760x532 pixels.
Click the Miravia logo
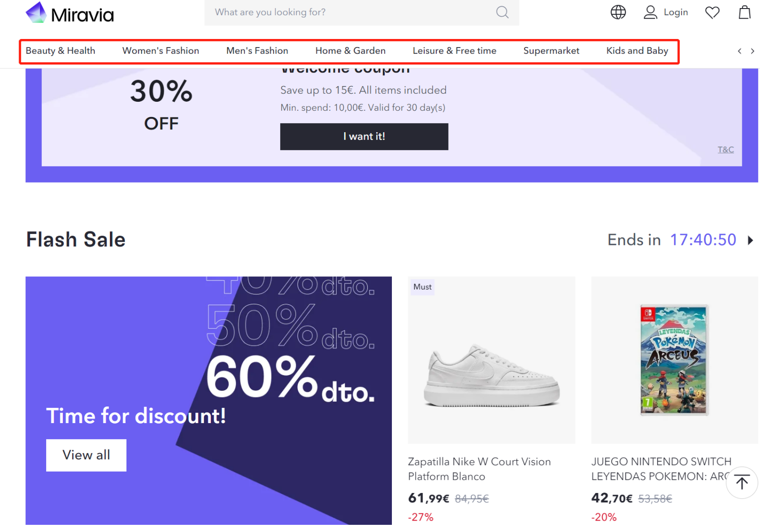point(70,13)
